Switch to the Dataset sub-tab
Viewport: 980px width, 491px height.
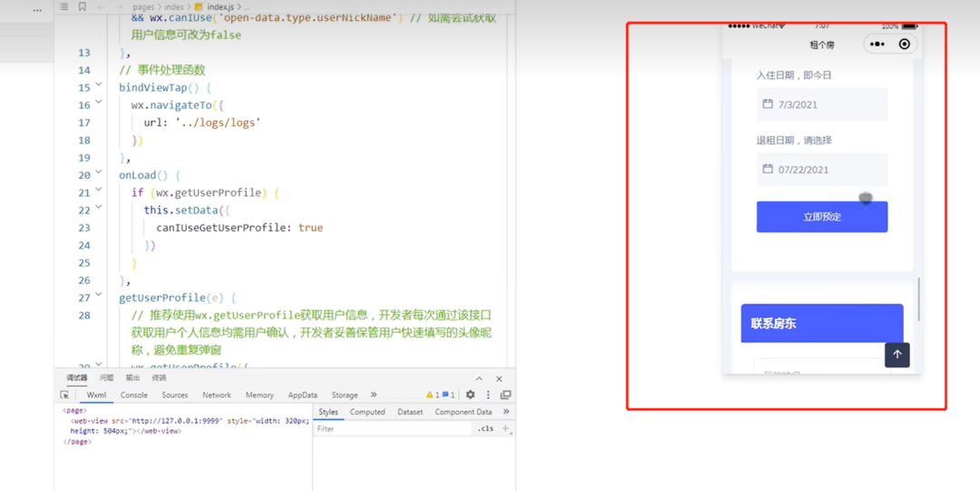coord(410,411)
